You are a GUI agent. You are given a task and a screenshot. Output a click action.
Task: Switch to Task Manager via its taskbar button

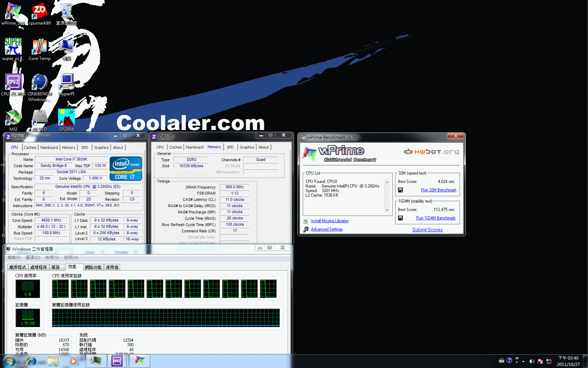click(96, 361)
